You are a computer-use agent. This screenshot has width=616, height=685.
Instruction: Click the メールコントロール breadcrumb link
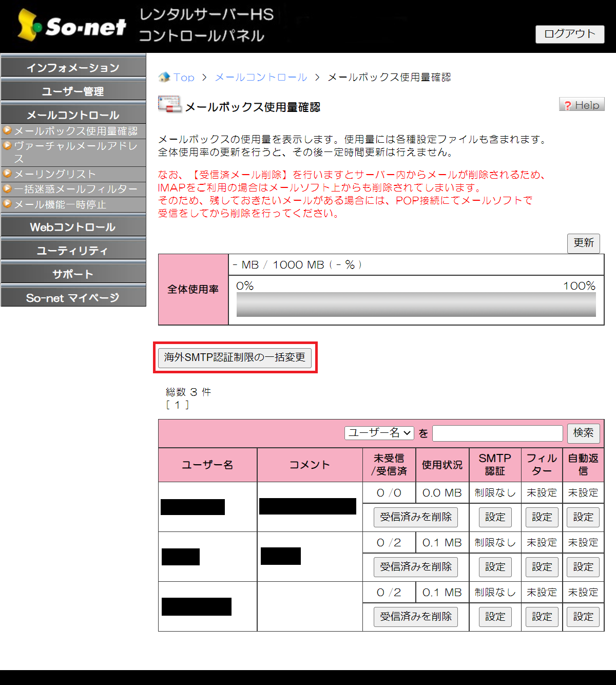click(261, 78)
